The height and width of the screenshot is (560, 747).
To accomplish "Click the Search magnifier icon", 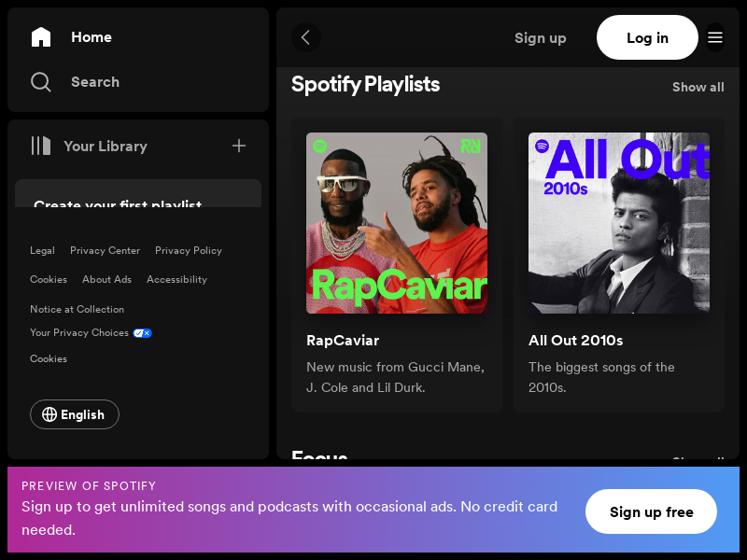I will click(41, 82).
